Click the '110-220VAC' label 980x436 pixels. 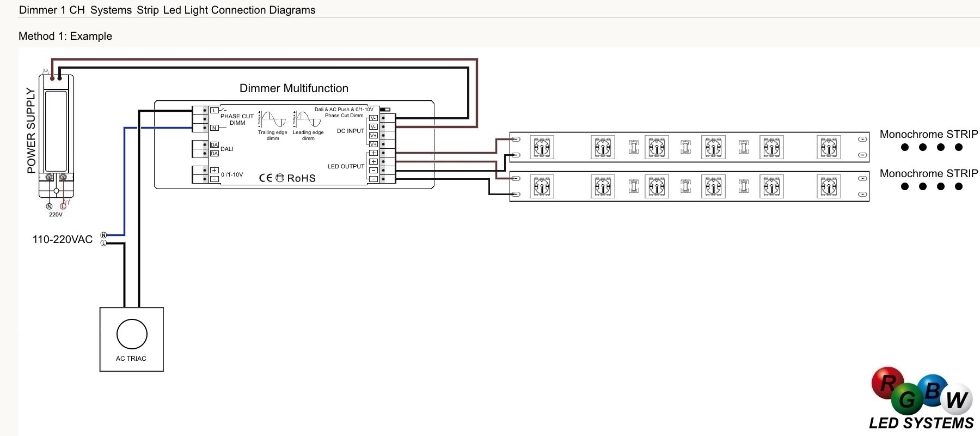tap(63, 239)
